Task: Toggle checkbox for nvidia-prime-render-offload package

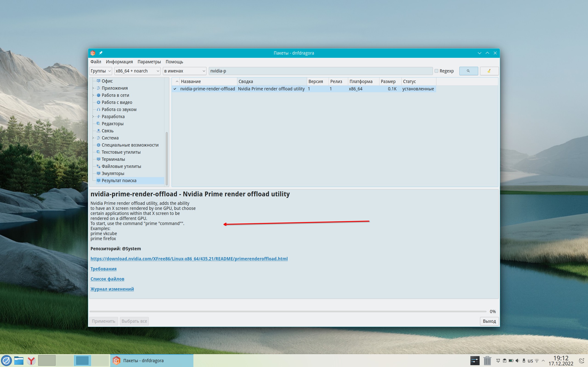Action: pyautogui.click(x=175, y=89)
